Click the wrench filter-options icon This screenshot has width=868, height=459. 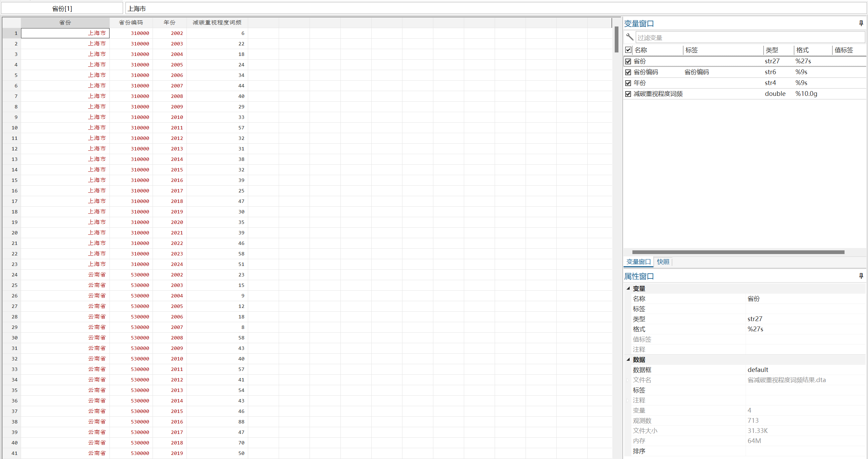pos(630,37)
